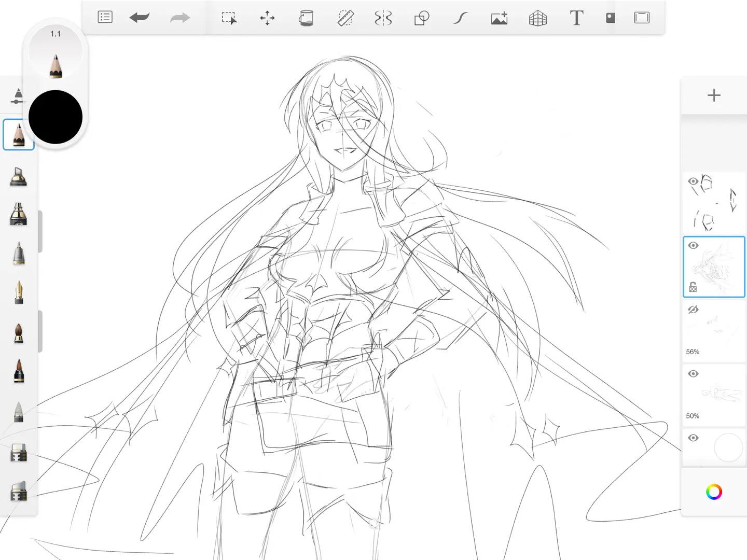This screenshot has height=560, width=747.
Task: Tap the upper brush palette scroll handle
Action: click(x=40, y=231)
